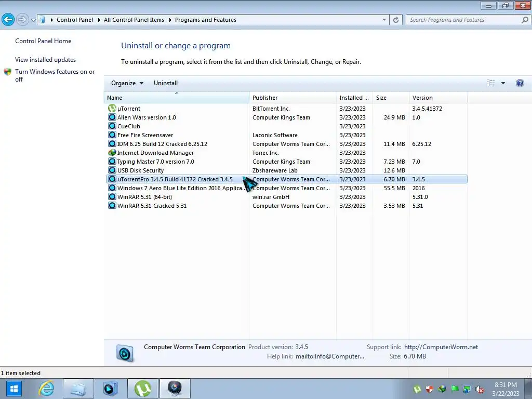The image size is (532, 399).
Task: Sort by the Size column header
Action: coord(391,97)
